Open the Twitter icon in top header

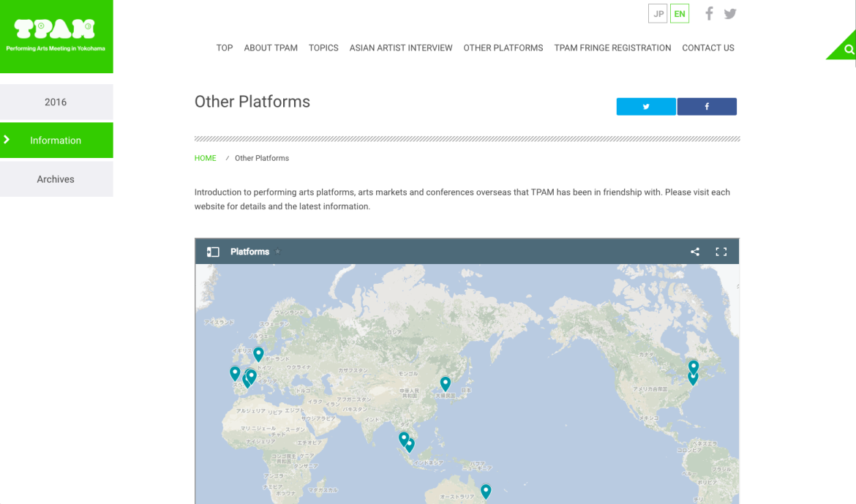729,13
